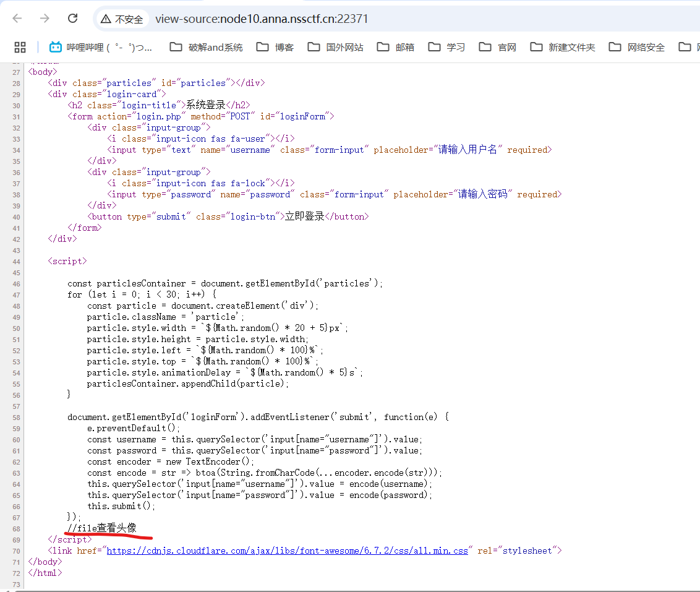The image size is (700, 592).
Task: Click placeholder text 请输入用户名
Action: click(x=467, y=150)
